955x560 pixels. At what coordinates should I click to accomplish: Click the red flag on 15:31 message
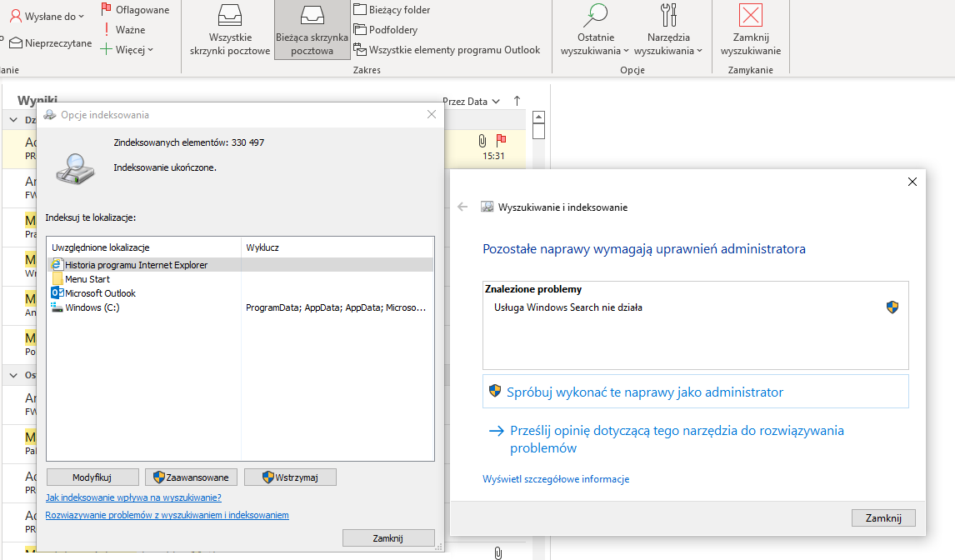[501, 141]
